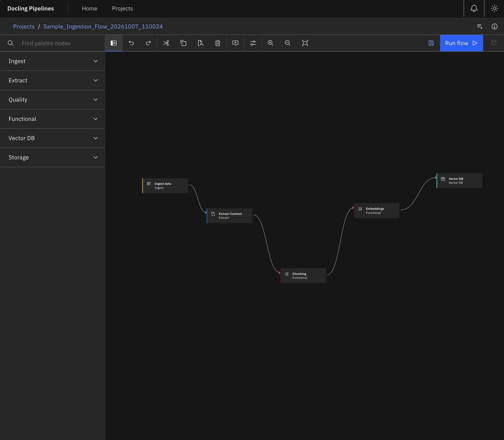Screen dimensions: 504x440
Task: Toggle the palette panel icon
Action: (114, 43)
